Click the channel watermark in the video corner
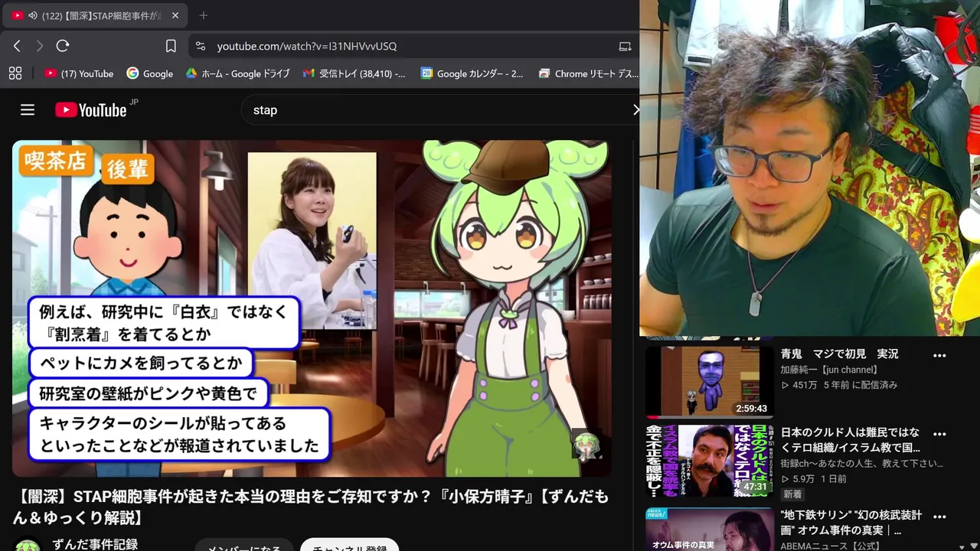Screen dimensions: 980x551 pos(586,445)
